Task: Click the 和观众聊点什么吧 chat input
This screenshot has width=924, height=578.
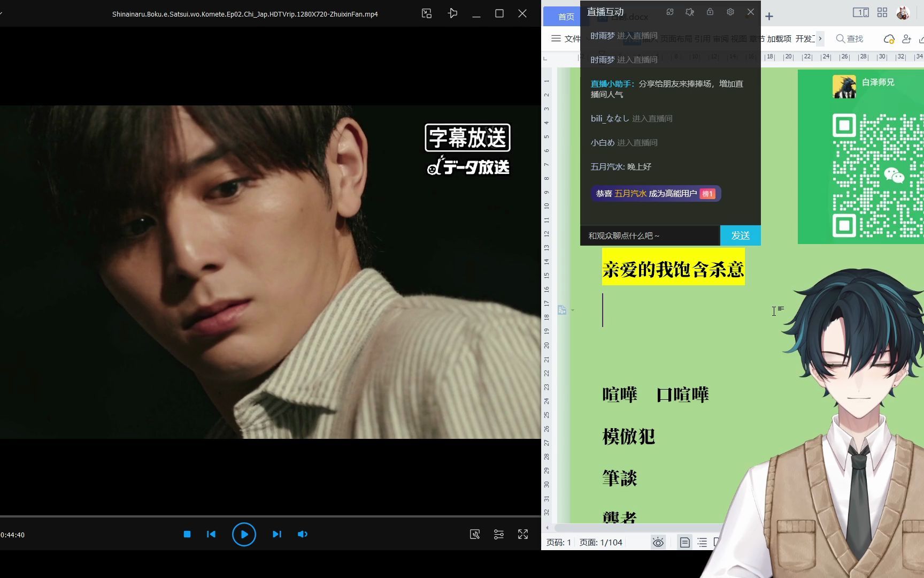Action: point(650,235)
